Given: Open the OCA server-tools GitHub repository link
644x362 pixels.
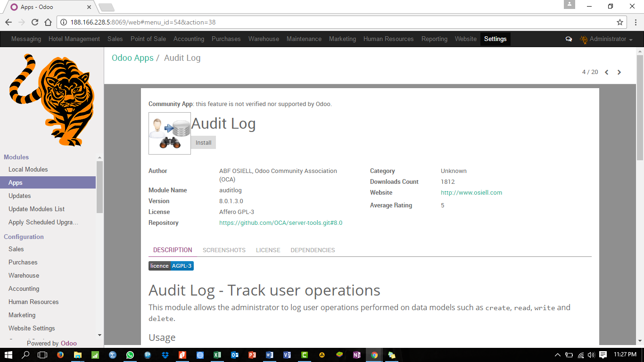Looking at the screenshot, I should (x=281, y=223).
